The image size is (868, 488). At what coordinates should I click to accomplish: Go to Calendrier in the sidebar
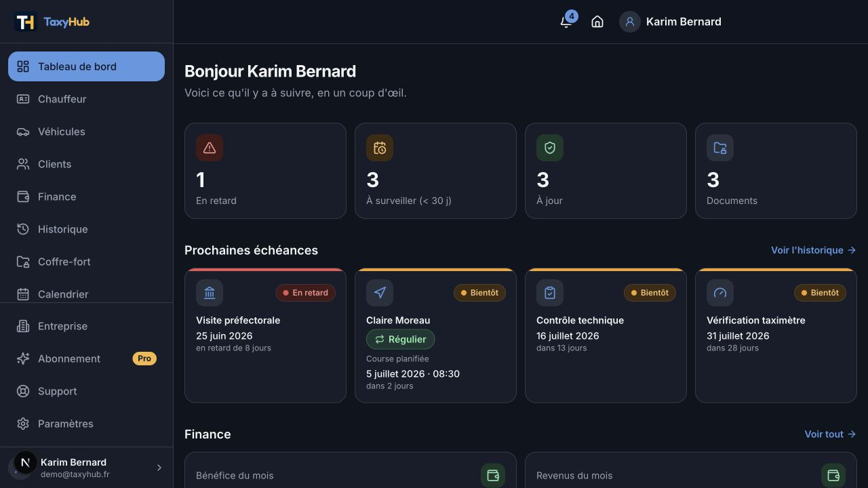[x=86, y=293]
